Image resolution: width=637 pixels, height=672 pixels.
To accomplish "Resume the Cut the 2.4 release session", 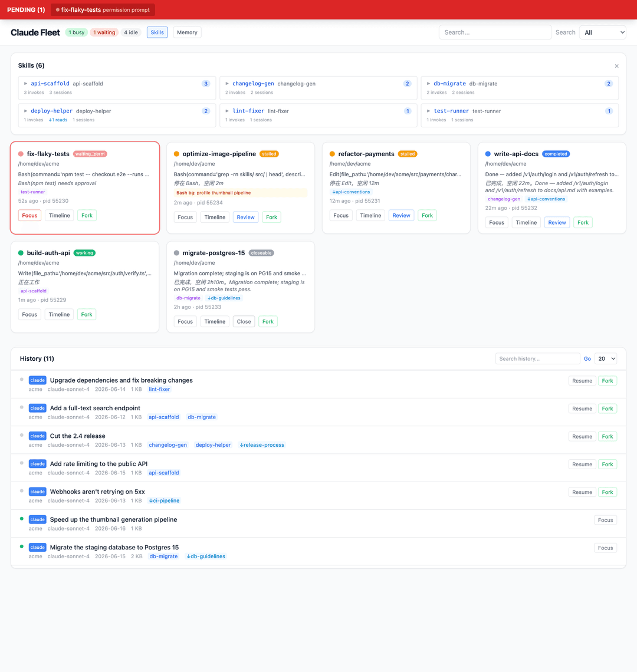I will (582, 436).
